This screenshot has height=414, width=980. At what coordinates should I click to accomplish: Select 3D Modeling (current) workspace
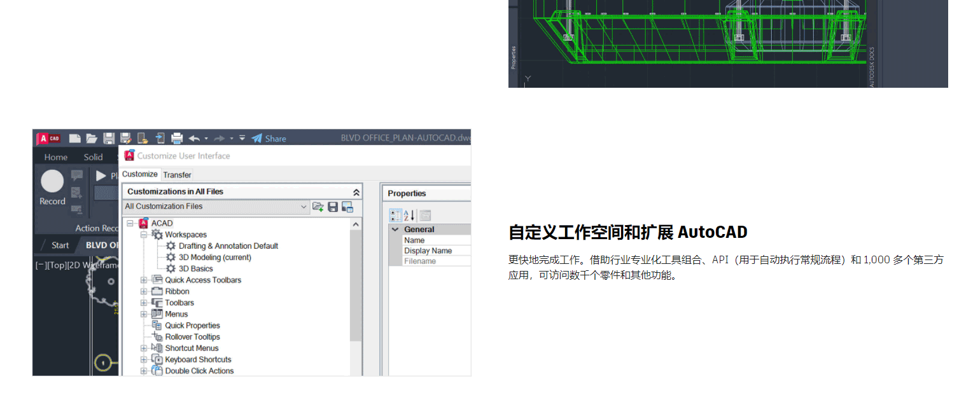pos(214,258)
